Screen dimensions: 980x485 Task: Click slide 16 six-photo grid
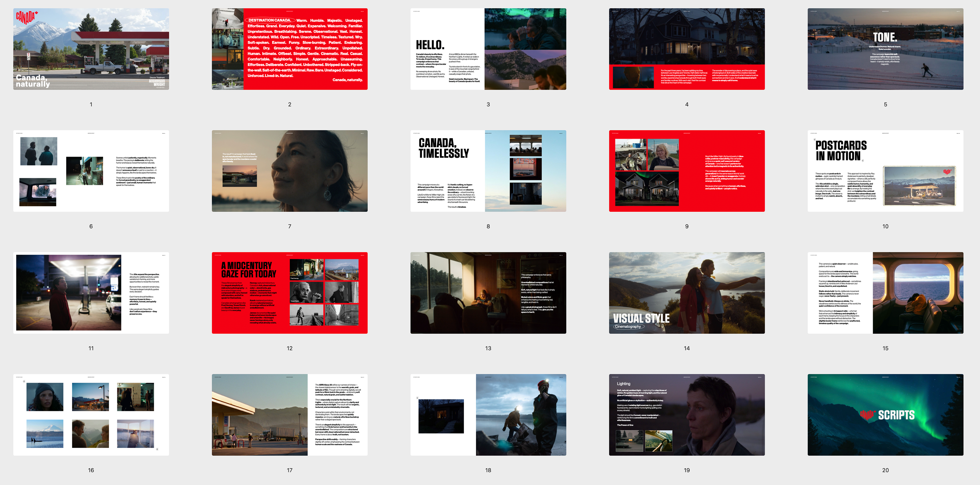pyautogui.click(x=91, y=415)
